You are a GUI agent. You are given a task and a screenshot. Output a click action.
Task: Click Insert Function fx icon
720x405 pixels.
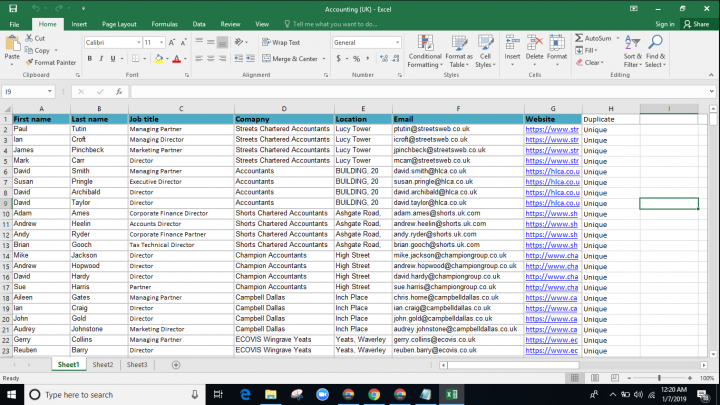coord(119,92)
